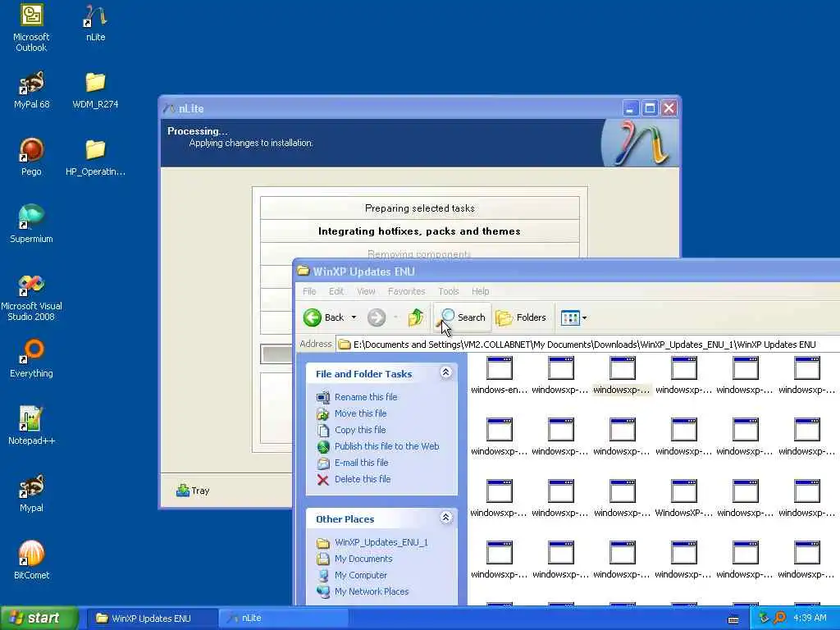This screenshot has height=630, width=840.
Task: Select the Notepad++ desktop icon
Action: coord(31,426)
